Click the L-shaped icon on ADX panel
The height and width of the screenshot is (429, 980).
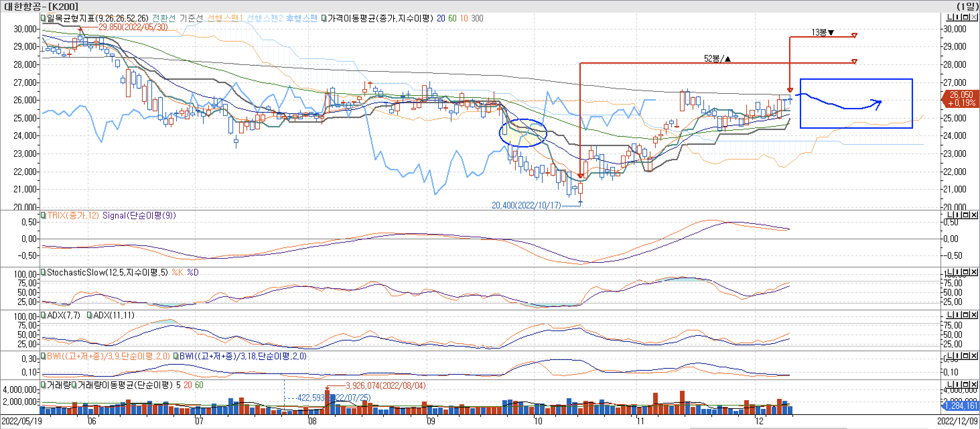coord(950,315)
